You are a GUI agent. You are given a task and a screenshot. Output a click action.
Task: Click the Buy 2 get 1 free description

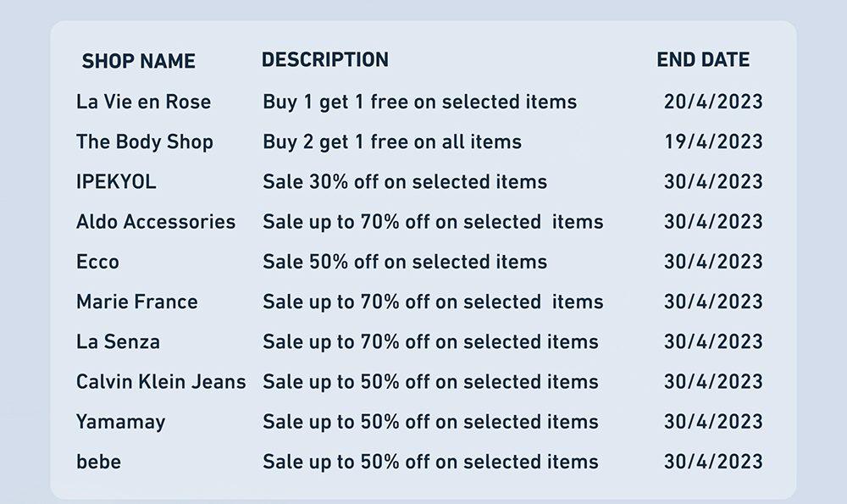392,142
